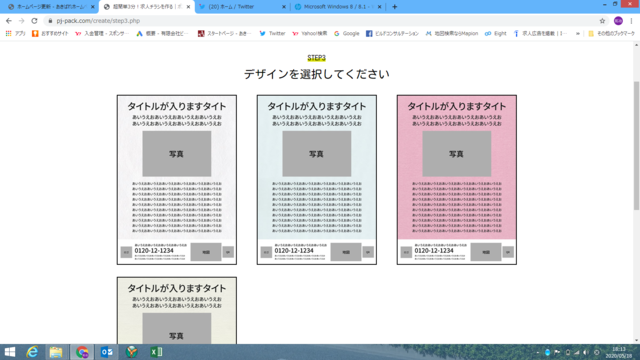The width and height of the screenshot is (640, 360).
Task: Open Chrome's three-dot menu
Action: pos(631,21)
